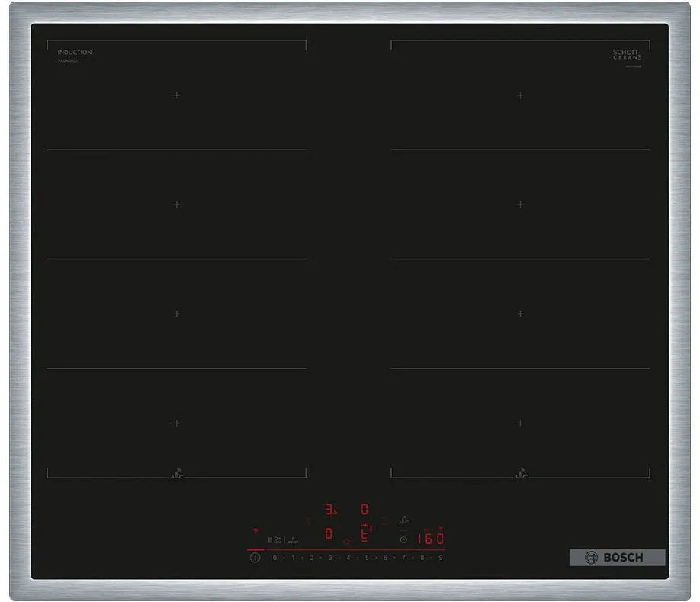Select the rear-right zone showing 0
Image resolution: width=700 pixels, height=602 pixels.
pyautogui.click(x=364, y=510)
